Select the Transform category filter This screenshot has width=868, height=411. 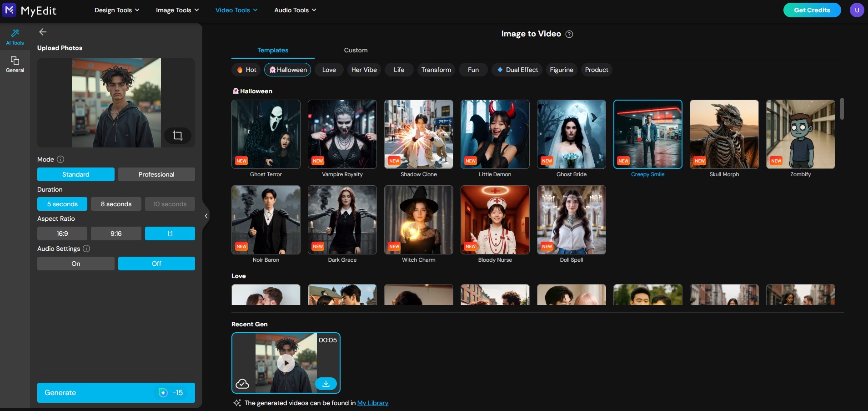tap(436, 70)
